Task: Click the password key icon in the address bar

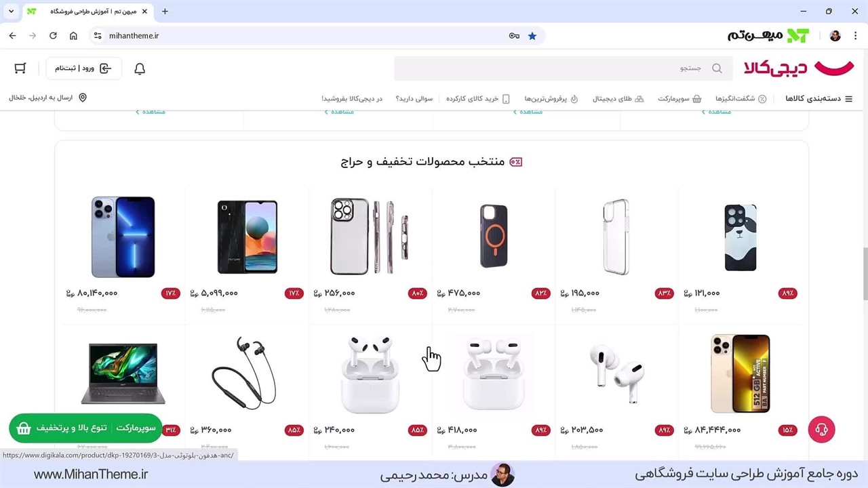Action: tap(514, 36)
